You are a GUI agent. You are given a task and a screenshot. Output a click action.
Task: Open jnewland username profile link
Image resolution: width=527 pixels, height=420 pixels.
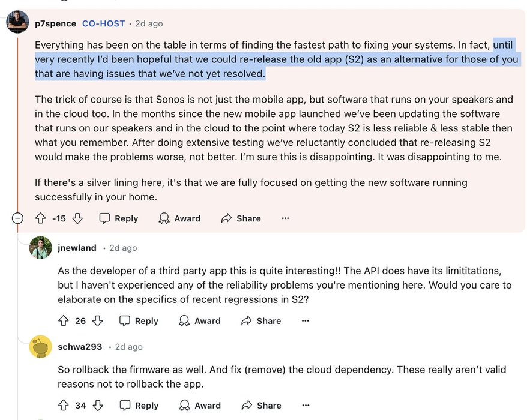click(77, 248)
